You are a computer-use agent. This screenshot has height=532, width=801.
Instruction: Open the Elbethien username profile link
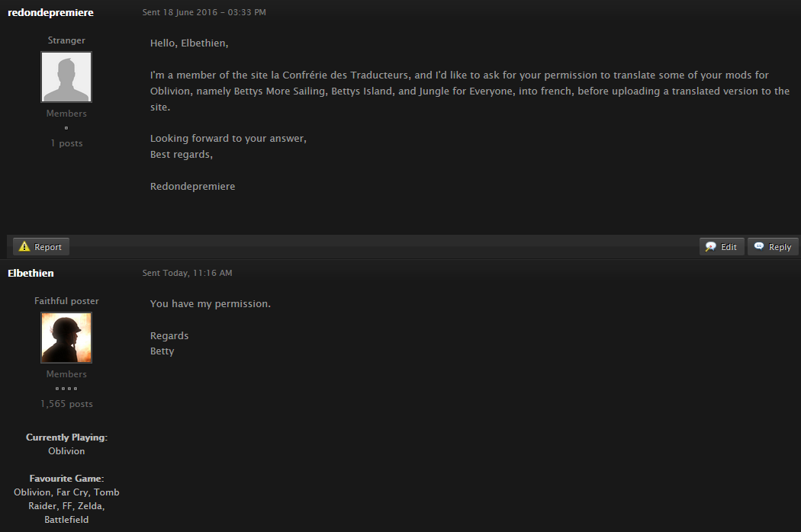click(x=31, y=273)
